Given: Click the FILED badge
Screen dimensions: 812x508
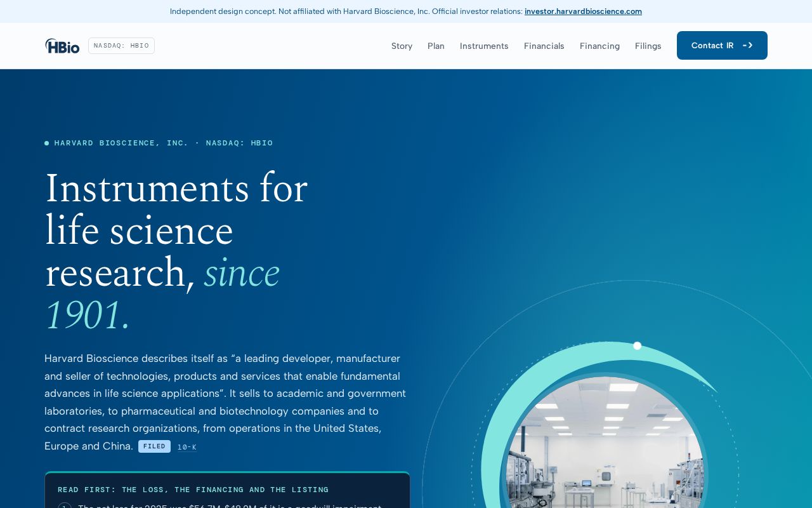Looking at the screenshot, I should pos(154,446).
